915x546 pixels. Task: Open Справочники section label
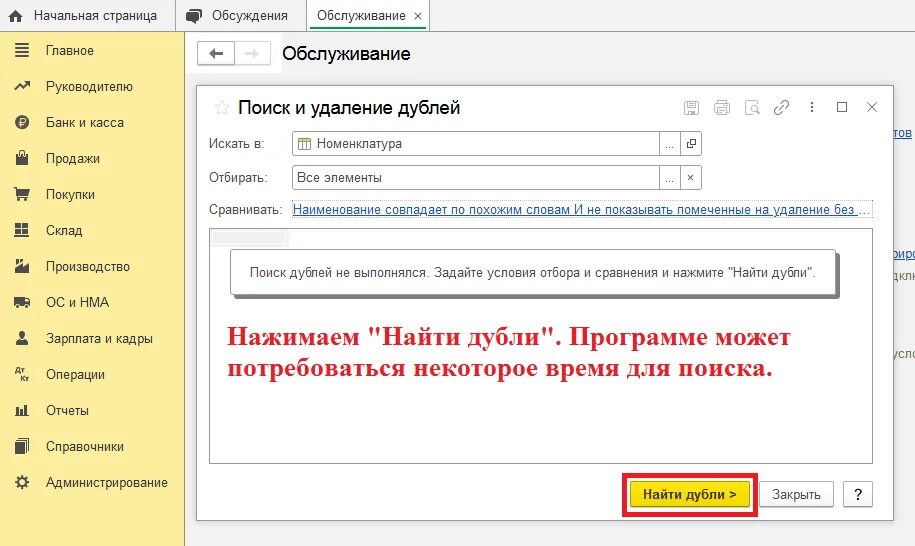[x=85, y=447]
